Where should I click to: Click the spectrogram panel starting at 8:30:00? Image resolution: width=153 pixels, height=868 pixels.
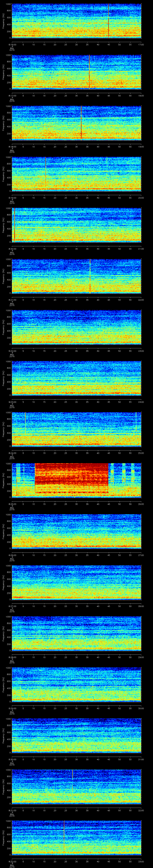(x=76, y=736)
